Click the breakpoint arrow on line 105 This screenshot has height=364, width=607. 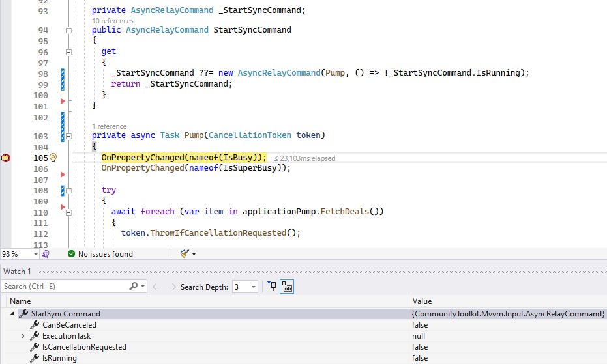click(6, 158)
